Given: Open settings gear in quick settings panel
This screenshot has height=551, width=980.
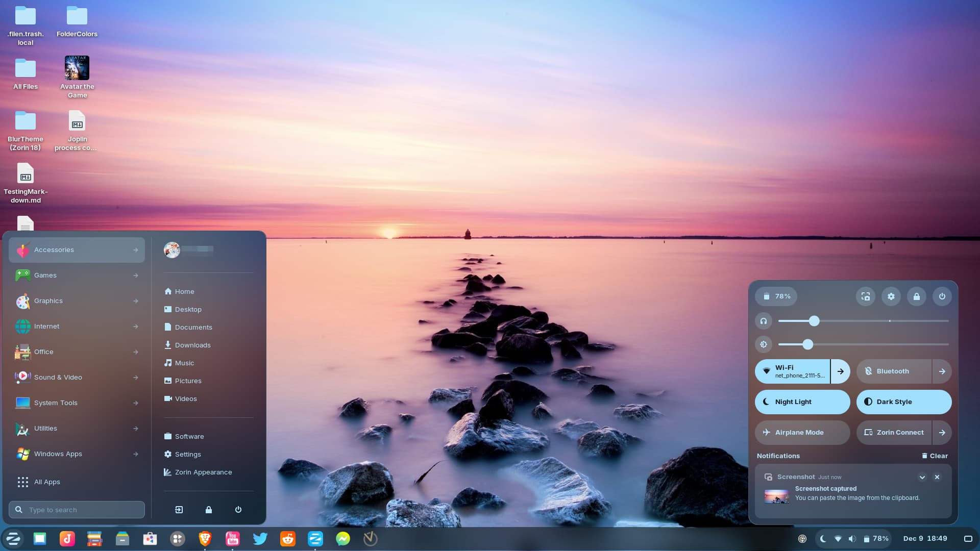Looking at the screenshot, I should pos(891,296).
